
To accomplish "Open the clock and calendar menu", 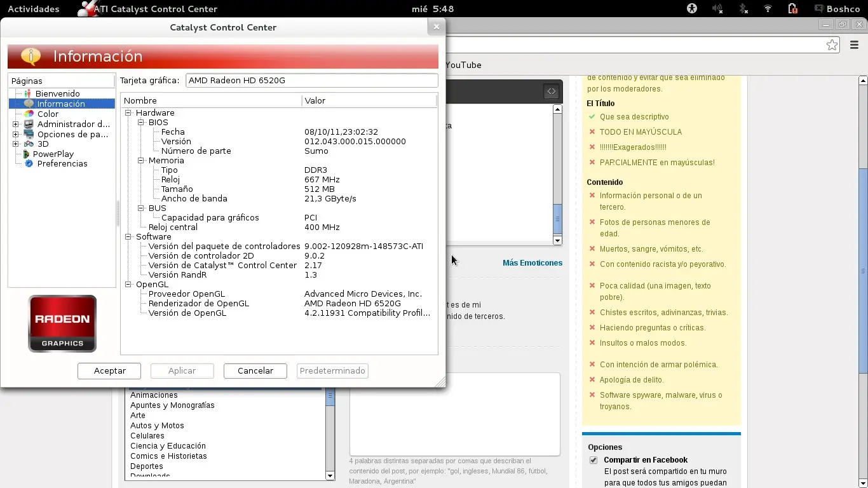I will tap(433, 9).
